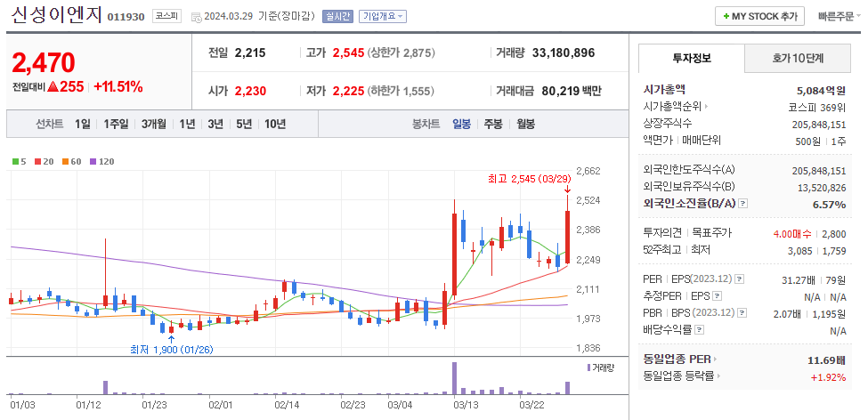Select the 일봉 candlestick chart
Image resolution: width=868 pixels, height=420 pixels.
(461, 124)
